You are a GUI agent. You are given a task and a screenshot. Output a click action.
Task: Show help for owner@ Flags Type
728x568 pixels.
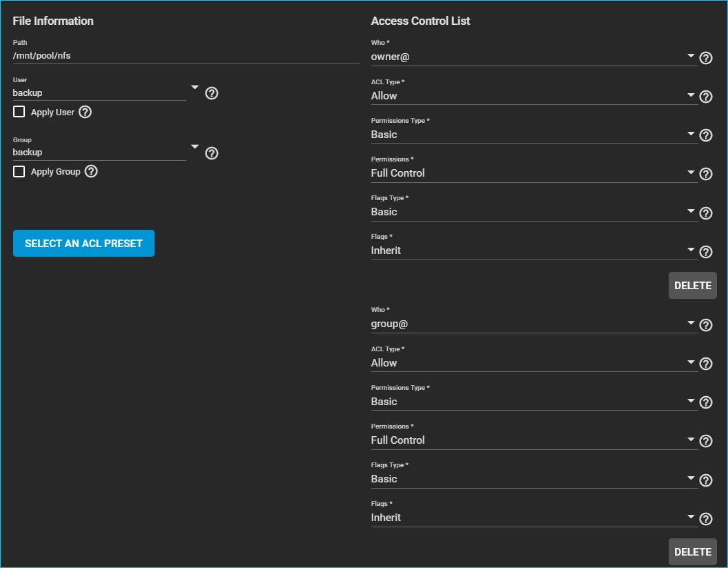(x=706, y=213)
